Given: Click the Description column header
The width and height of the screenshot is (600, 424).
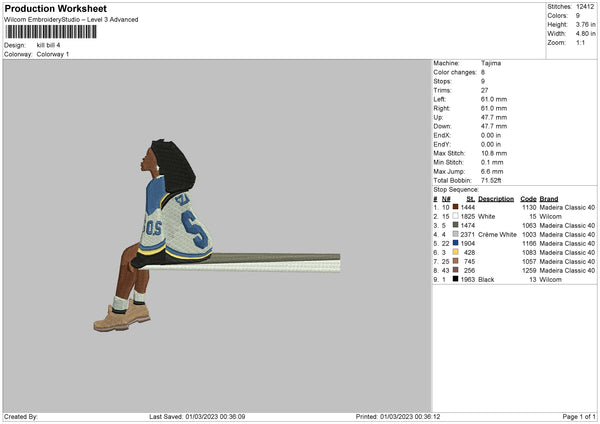Looking at the screenshot, I should [496, 199].
